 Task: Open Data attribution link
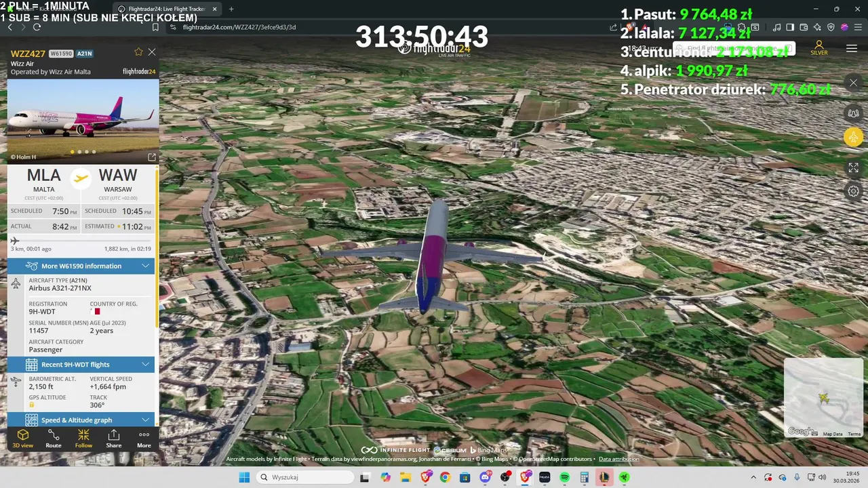(x=618, y=459)
